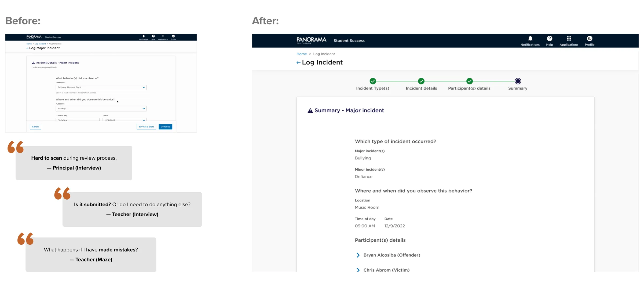This screenshot has height=284, width=644.
Task: Open the Home breadcrumb in the After screen
Action: tap(302, 54)
